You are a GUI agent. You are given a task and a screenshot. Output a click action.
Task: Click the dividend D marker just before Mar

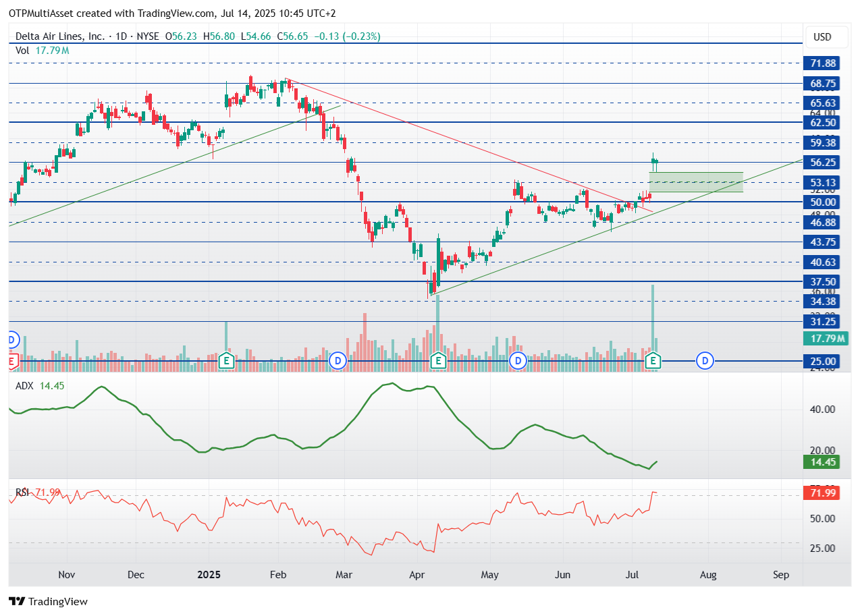coord(338,361)
